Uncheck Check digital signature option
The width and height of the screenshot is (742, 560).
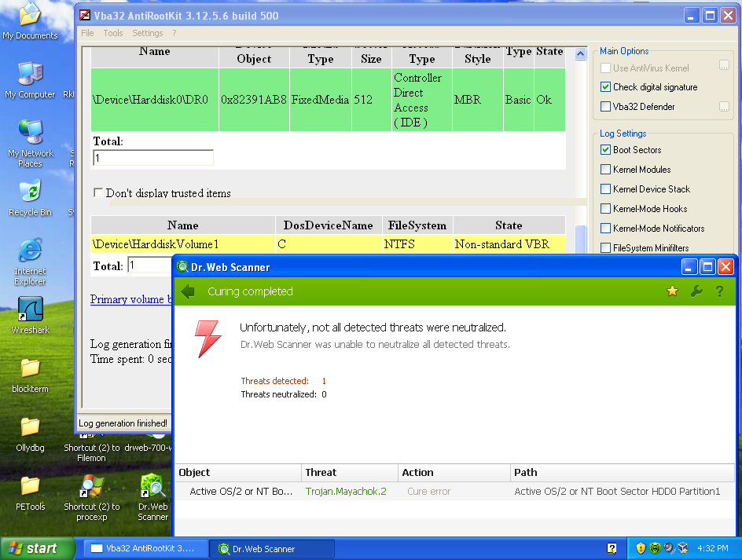coord(605,87)
